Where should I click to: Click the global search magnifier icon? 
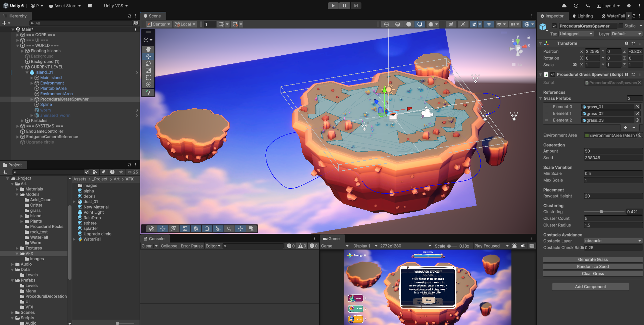point(588,6)
